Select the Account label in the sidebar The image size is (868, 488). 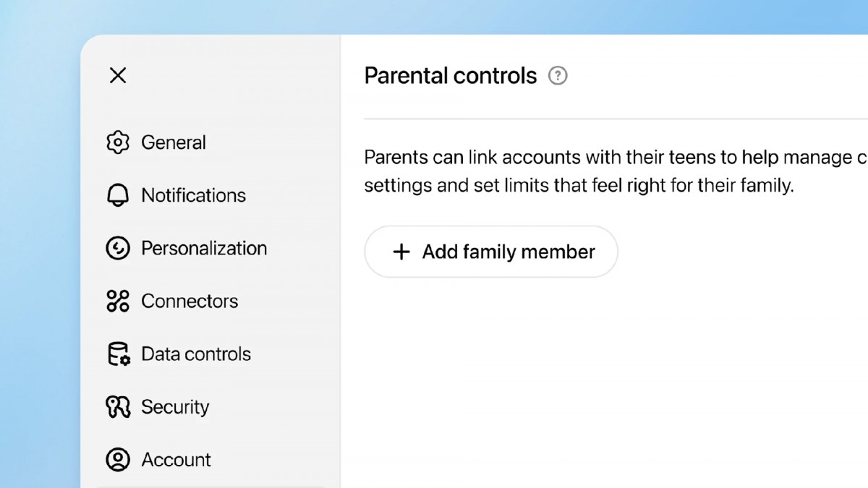pos(176,460)
